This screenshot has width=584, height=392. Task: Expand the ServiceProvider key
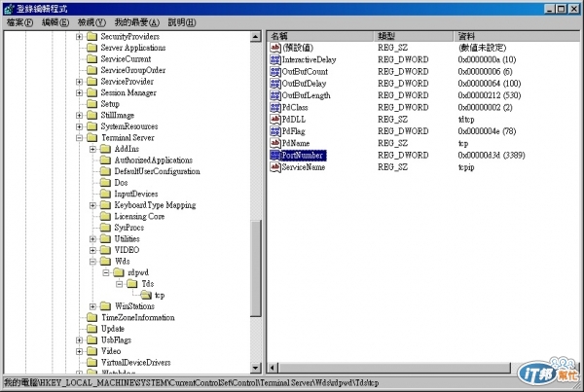click(80, 82)
